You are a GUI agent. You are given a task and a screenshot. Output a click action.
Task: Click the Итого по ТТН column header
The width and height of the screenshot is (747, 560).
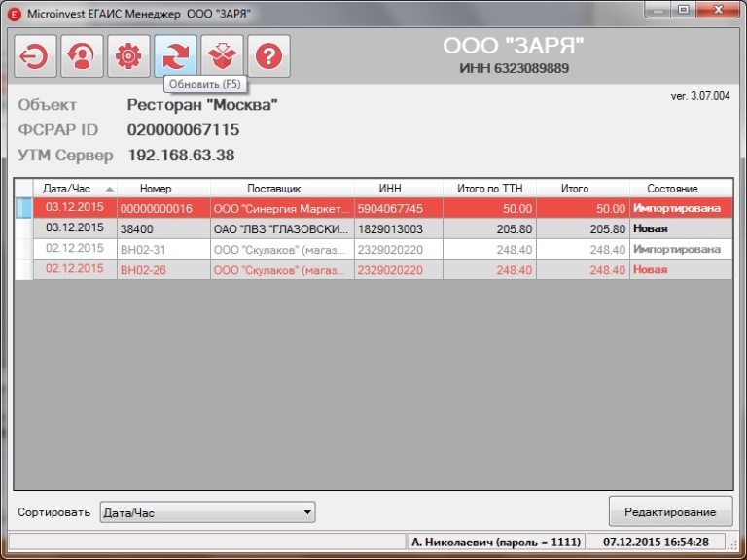[482, 189]
